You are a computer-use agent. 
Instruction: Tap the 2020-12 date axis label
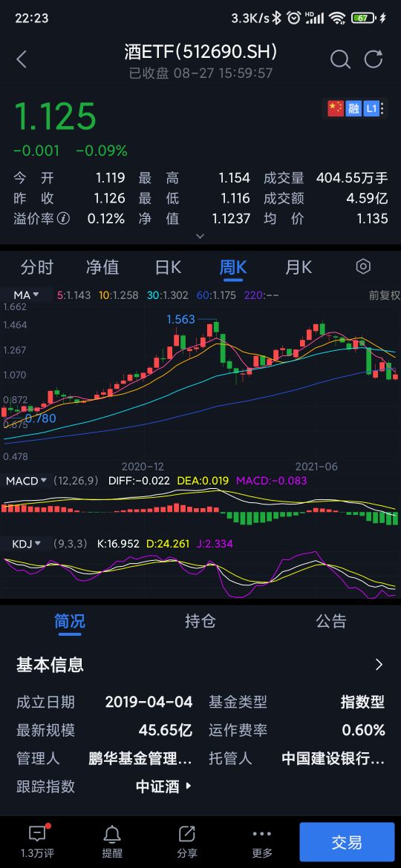143,467
